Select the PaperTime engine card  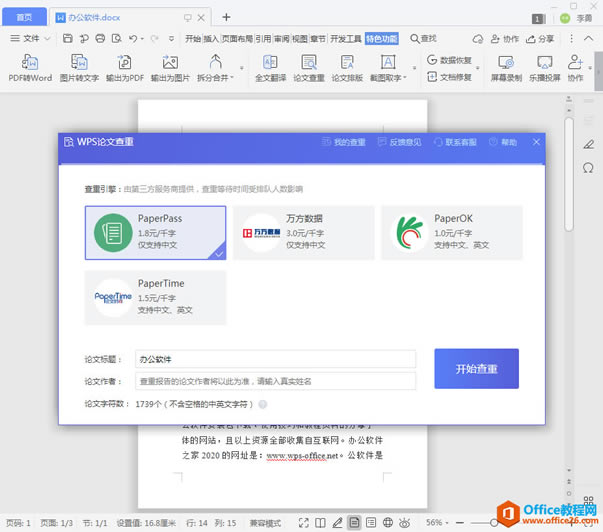click(155, 298)
